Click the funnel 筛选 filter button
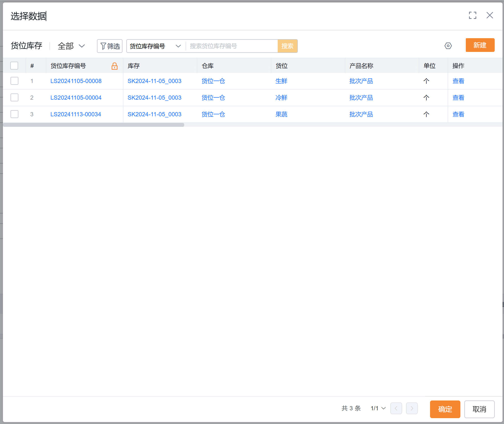 click(x=110, y=46)
